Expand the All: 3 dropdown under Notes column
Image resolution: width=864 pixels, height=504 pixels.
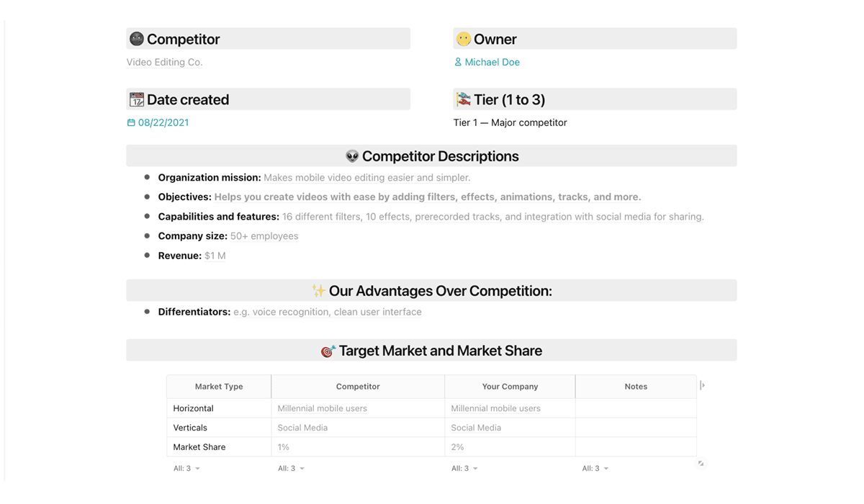tap(595, 468)
